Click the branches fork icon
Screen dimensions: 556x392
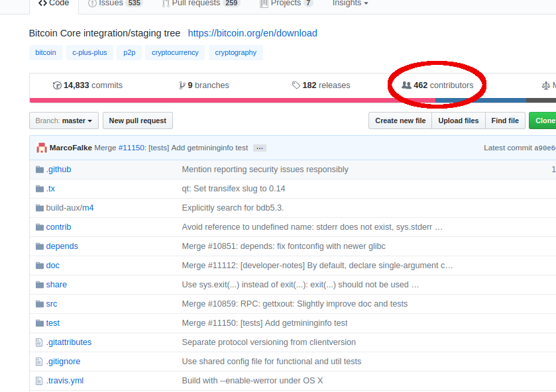pos(182,85)
